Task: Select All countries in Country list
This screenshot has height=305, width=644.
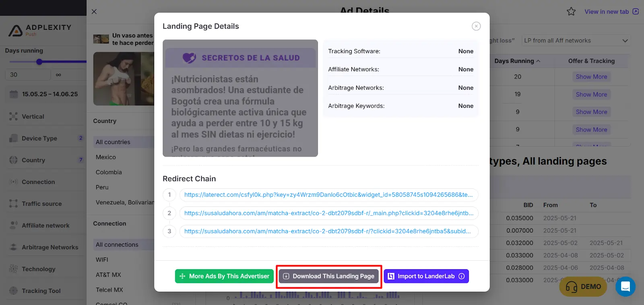Action: click(x=123, y=142)
